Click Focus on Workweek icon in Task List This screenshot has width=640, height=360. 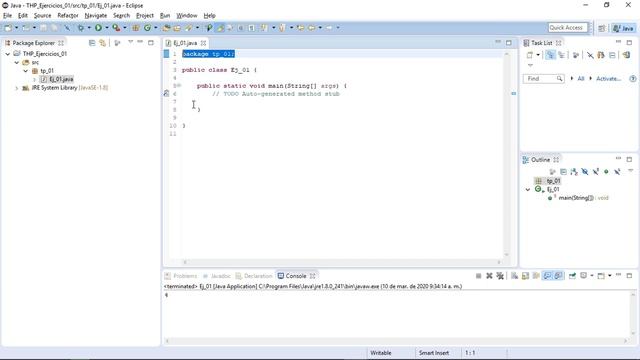pos(576,55)
